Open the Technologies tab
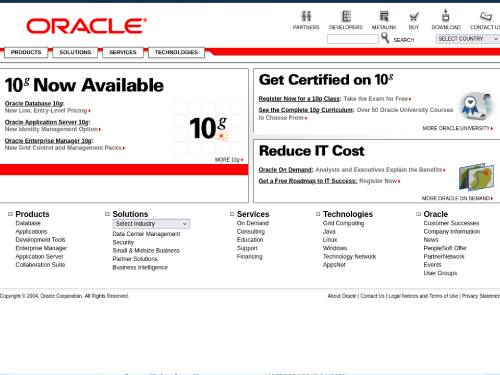500x375 pixels. 176,52
